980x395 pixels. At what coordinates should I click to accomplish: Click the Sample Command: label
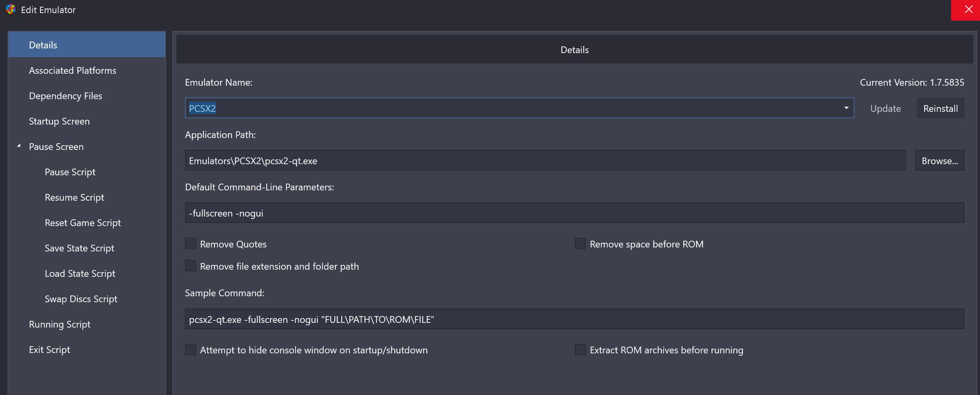[x=225, y=293]
